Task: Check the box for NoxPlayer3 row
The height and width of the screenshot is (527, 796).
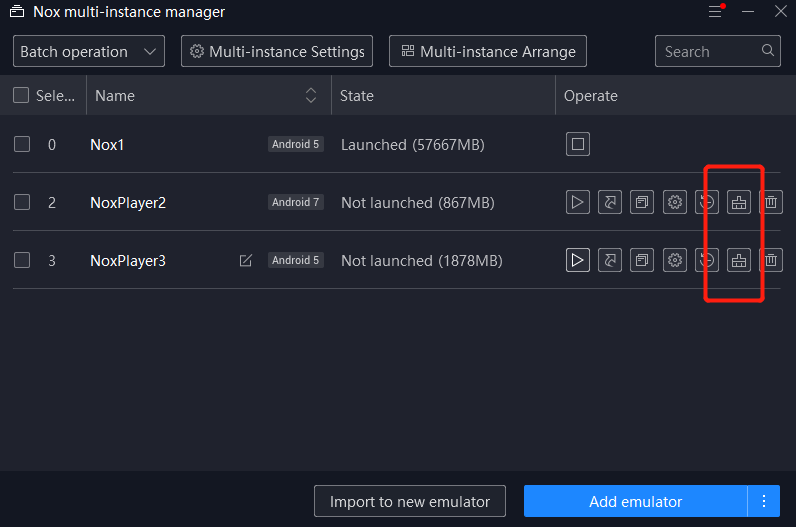Action: pos(22,260)
